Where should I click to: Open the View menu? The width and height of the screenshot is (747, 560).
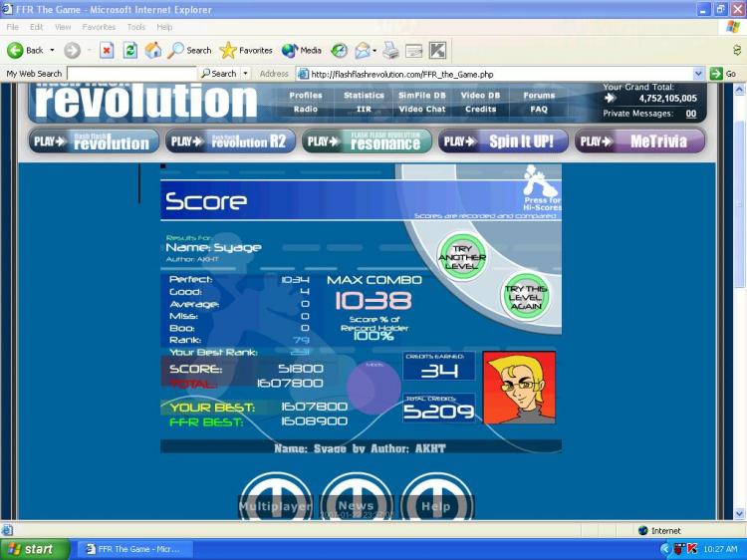pyautogui.click(x=63, y=27)
